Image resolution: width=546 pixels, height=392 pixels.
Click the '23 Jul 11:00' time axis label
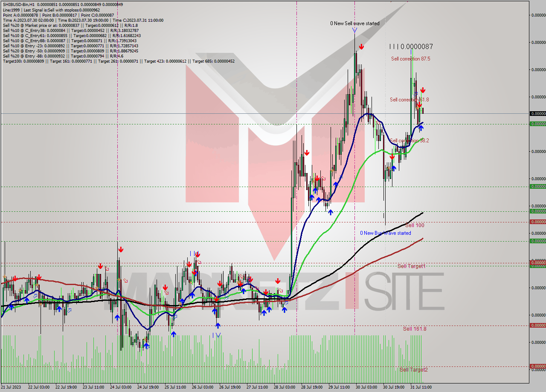[93, 387]
